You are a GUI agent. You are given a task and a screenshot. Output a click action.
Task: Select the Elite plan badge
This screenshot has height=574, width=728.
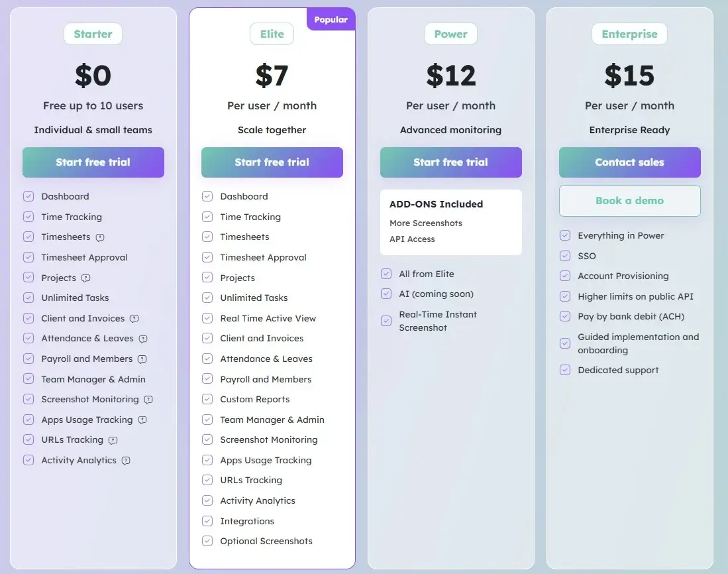coord(272,34)
